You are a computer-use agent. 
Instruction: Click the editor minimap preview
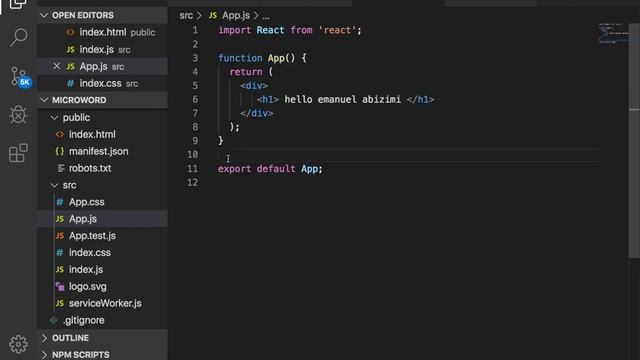click(613, 33)
